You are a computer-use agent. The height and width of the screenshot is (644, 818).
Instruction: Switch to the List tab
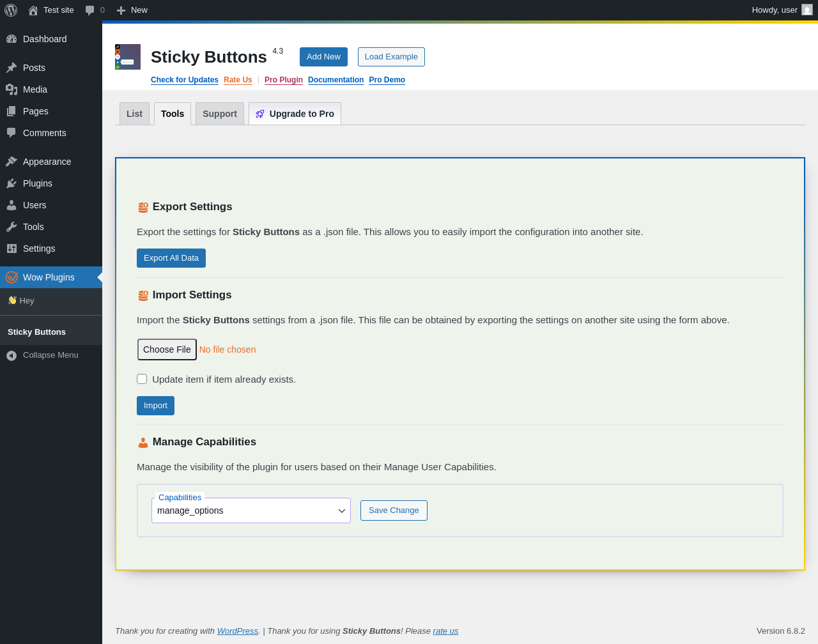(x=134, y=114)
